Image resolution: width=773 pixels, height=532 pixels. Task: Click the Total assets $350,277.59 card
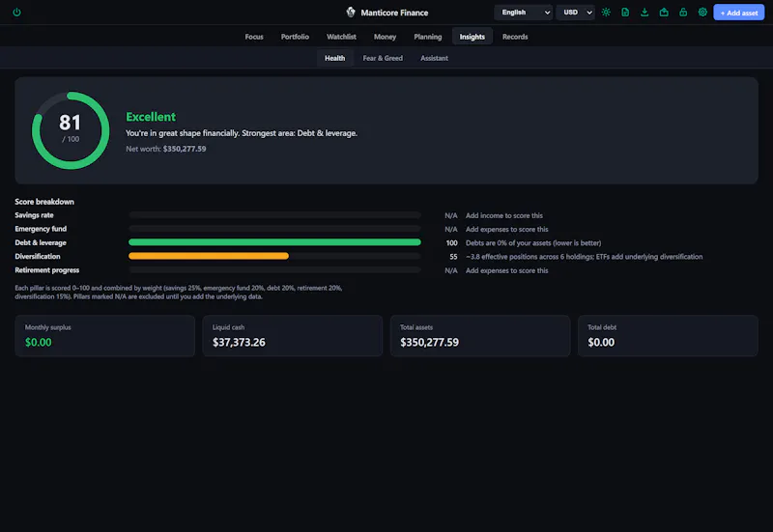point(480,336)
